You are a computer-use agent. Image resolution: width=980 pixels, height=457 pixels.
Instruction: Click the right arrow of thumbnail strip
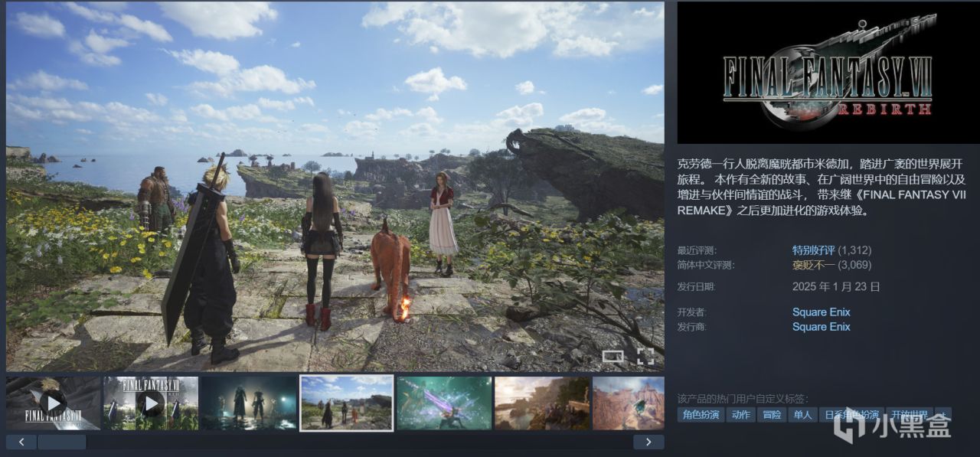[x=648, y=442]
